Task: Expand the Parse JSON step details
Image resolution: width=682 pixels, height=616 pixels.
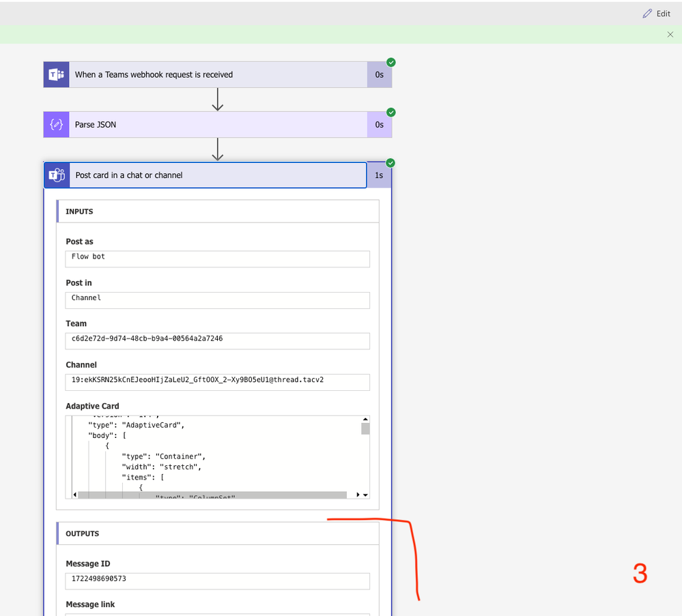Action: pos(205,124)
